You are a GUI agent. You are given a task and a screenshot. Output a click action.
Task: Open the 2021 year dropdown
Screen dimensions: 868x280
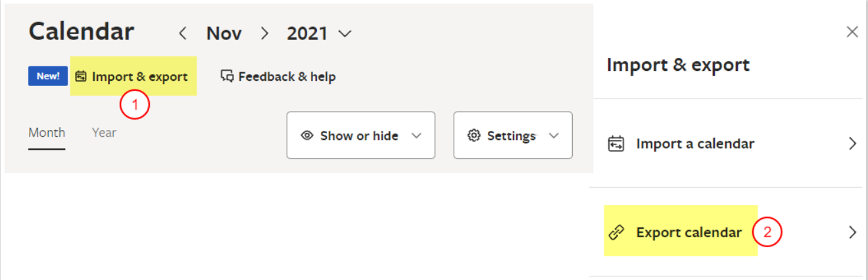point(319,34)
